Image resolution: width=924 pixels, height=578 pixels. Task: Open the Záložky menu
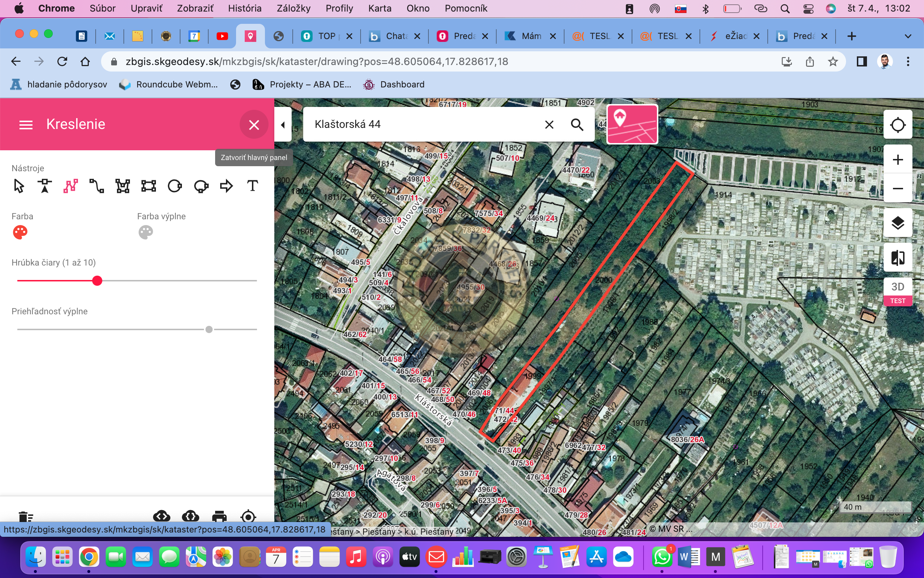pyautogui.click(x=293, y=8)
